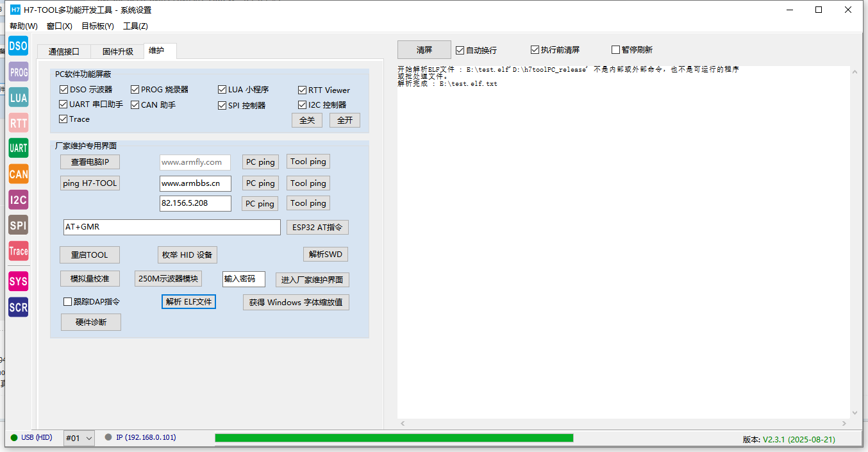
Task: Click the 硬件诊断 button
Action: pyautogui.click(x=91, y=322)
